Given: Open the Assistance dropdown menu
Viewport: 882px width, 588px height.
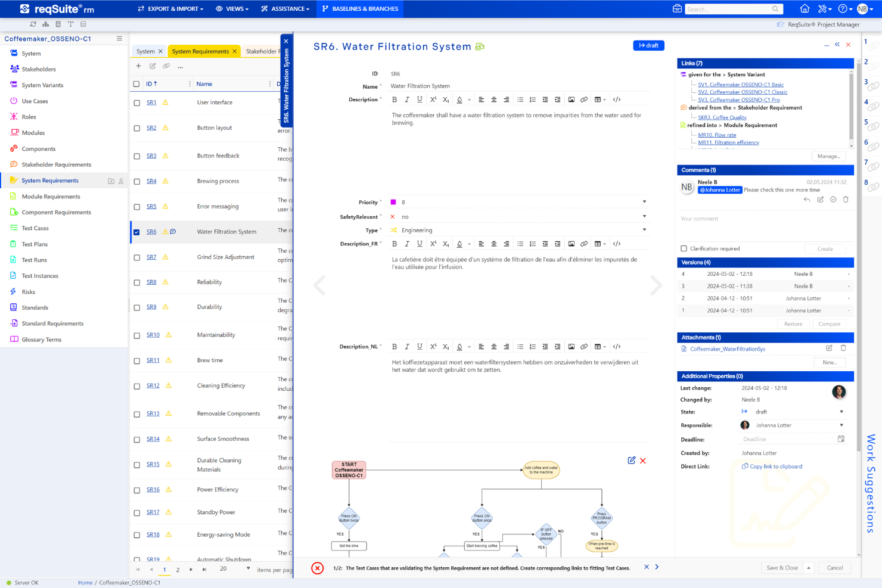Looking at the screenshot, I should [x=285, y=9].
